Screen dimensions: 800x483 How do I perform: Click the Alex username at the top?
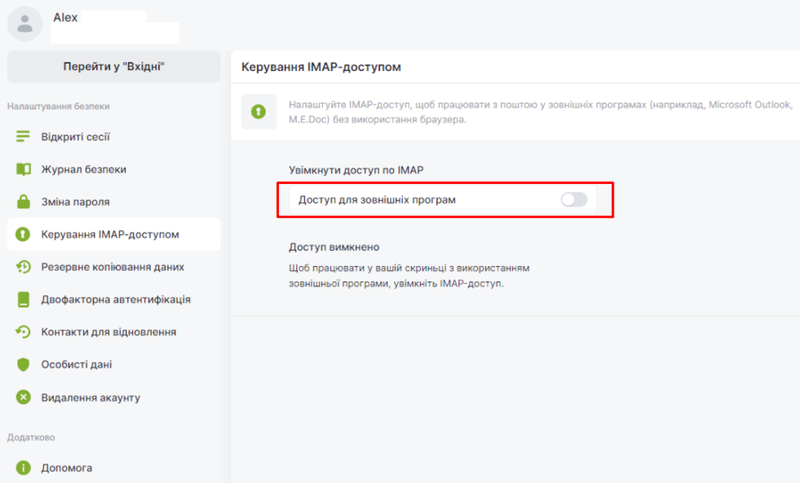click(67, 17)
